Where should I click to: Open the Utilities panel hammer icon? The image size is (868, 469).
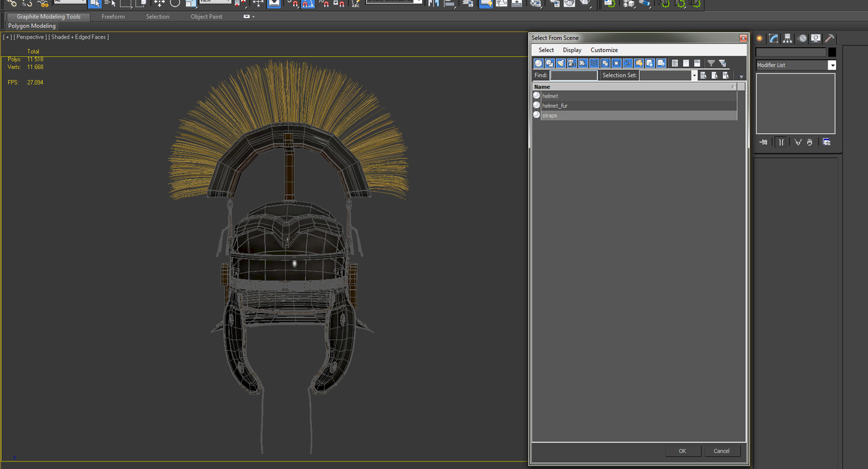[829, 39]
